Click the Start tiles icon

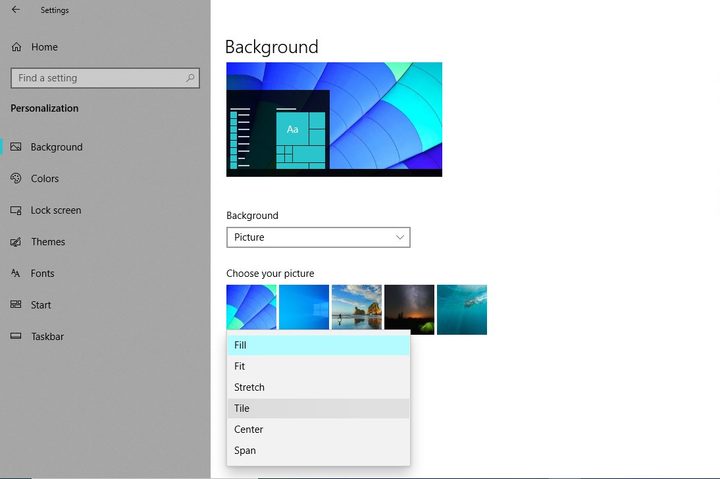click(16, 304)
